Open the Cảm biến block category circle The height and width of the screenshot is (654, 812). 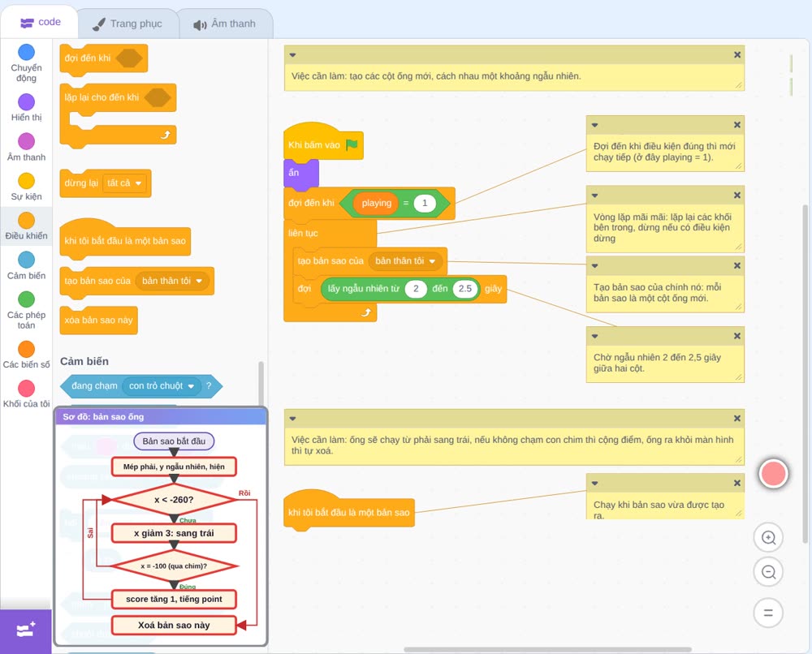coord(27,260)
